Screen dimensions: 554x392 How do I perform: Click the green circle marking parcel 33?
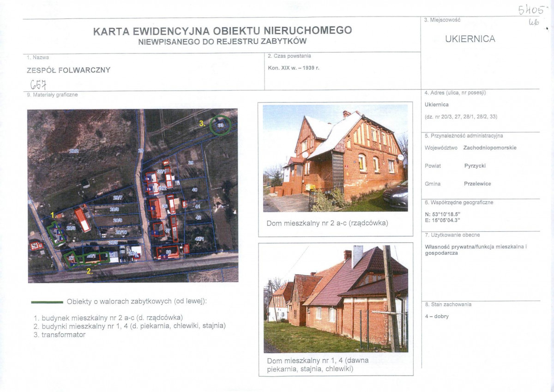(x=221, y=125)
